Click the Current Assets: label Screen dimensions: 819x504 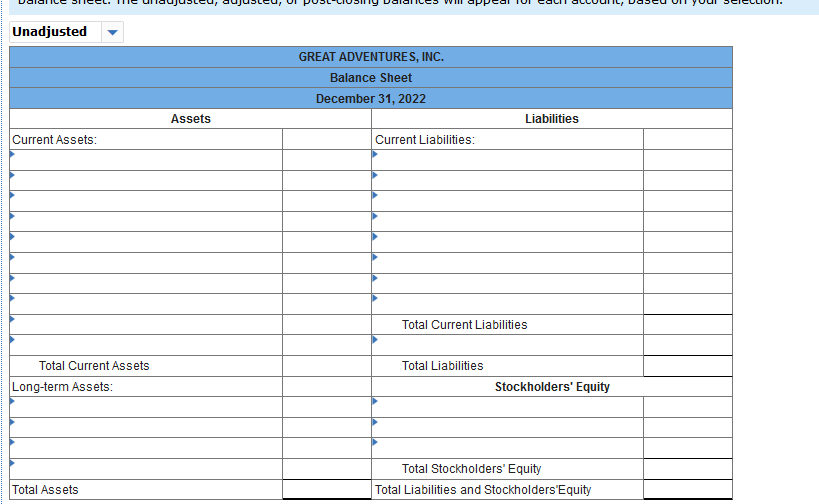tap(54, 140)
